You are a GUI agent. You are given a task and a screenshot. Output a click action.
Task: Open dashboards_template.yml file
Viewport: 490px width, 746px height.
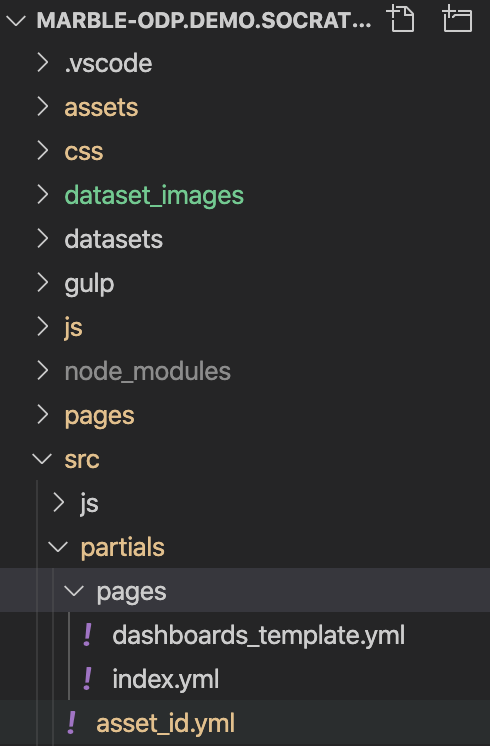[258, 636]
